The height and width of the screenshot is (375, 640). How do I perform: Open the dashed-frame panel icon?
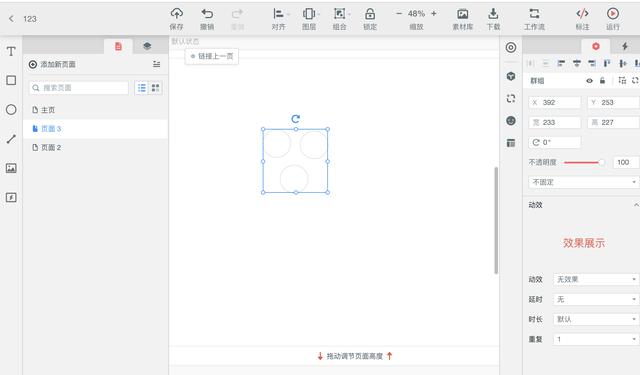coord(511,98)
